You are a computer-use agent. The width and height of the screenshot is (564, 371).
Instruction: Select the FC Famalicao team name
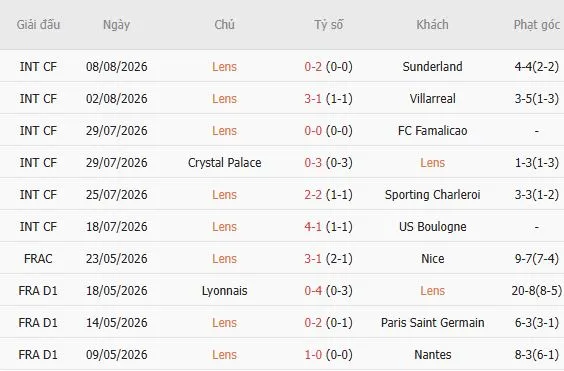tap(432, 131)
